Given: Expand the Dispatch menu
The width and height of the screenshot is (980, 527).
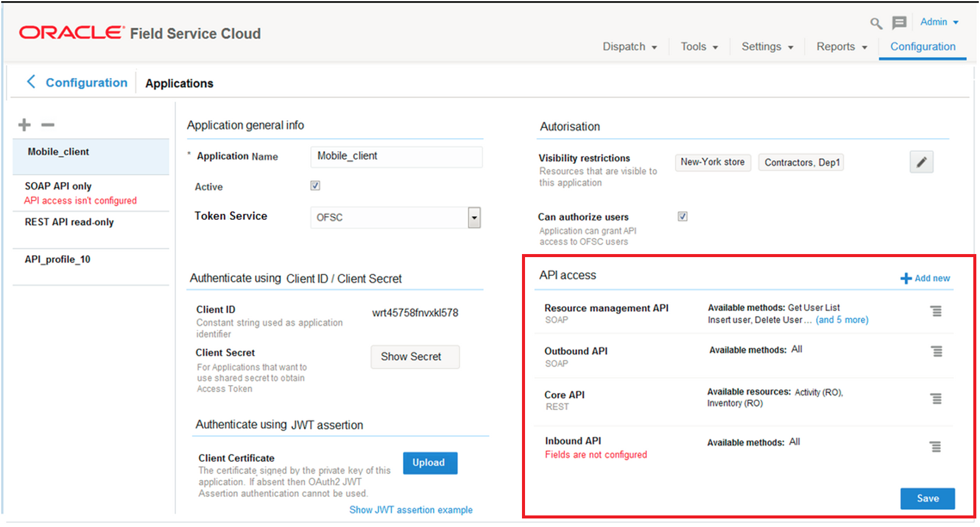Looking at the screenshot, I should point(629,47).
